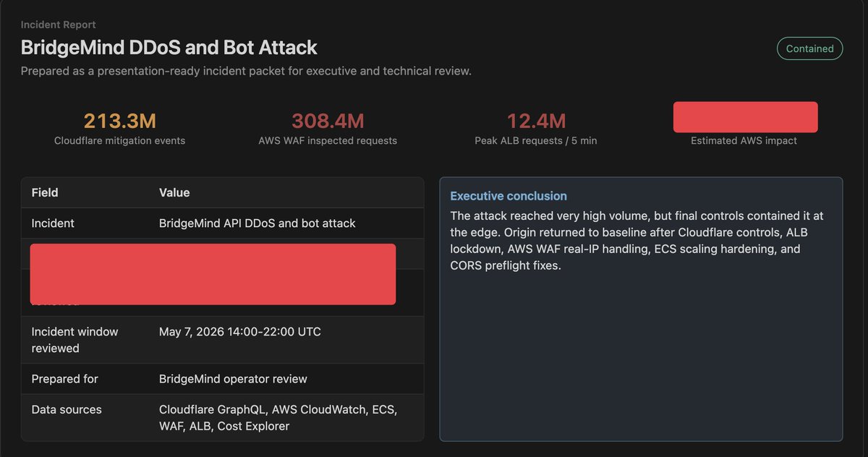Click "AWS WAF inspected requests" label
This screenshot has height=457, width=868.
pyautogui.click(x=328, y=140)
